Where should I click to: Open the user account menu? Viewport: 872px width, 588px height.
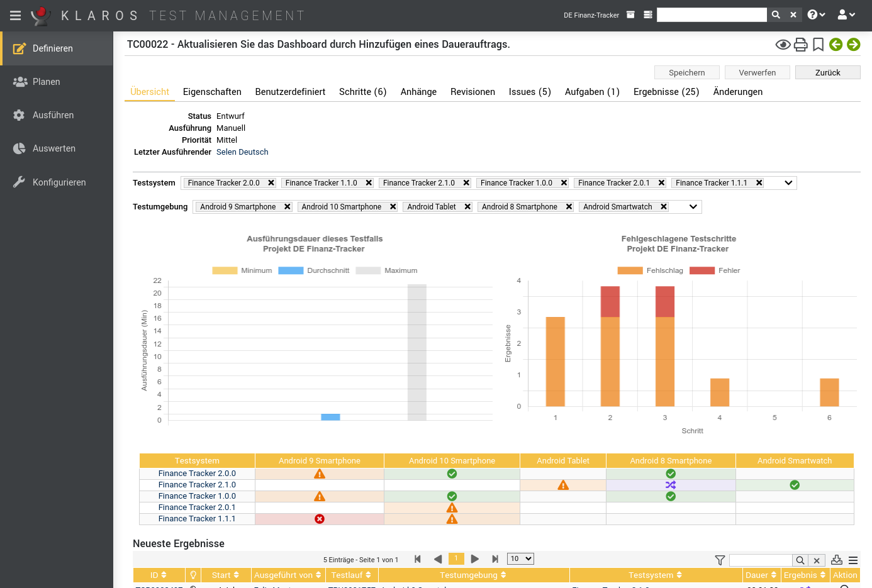pyautogui.click(x=846, y=15)
